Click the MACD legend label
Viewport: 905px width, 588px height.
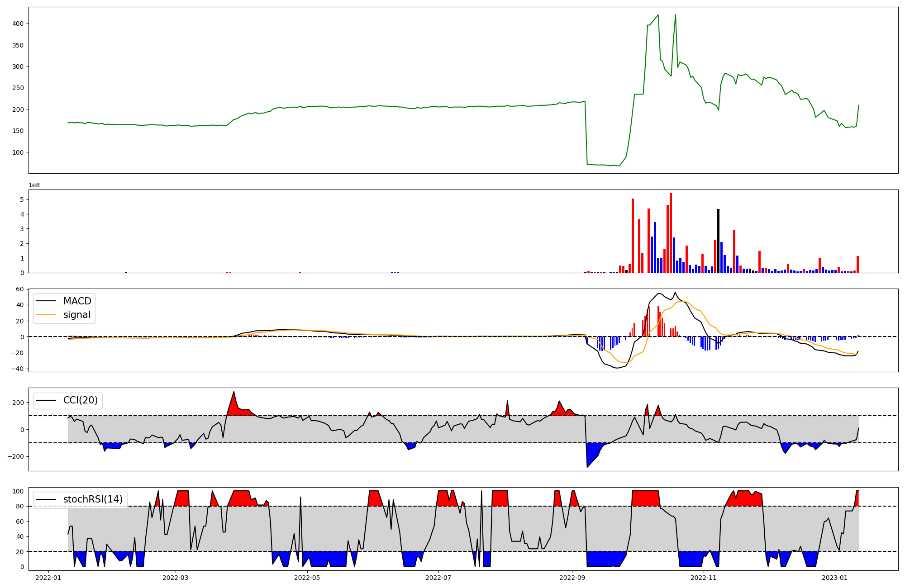click(77, 301)
